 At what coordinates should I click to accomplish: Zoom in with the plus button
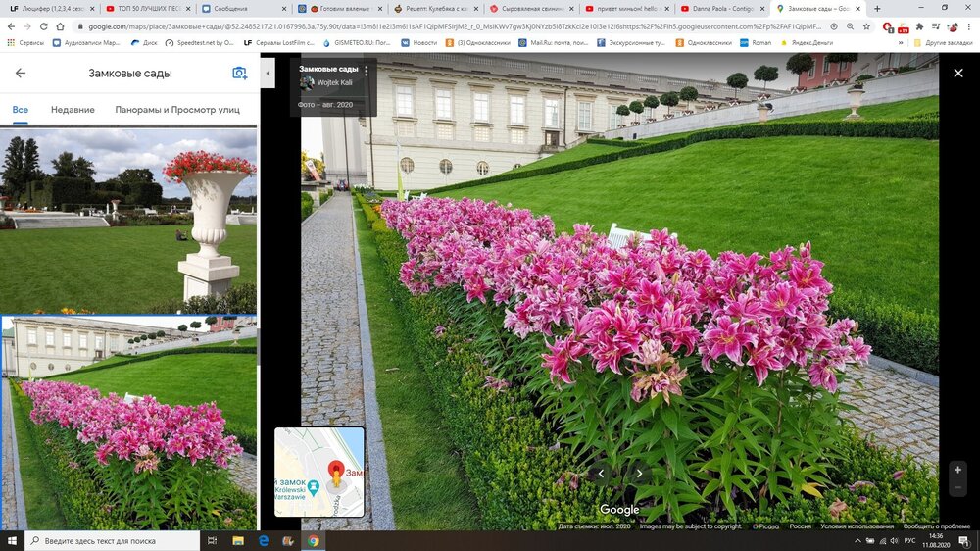pos(957,470)
